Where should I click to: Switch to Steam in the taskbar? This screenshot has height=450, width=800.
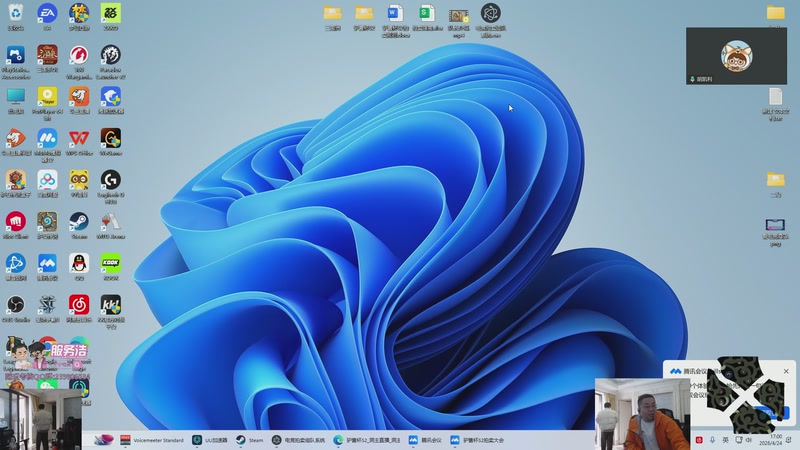(249, 440)
